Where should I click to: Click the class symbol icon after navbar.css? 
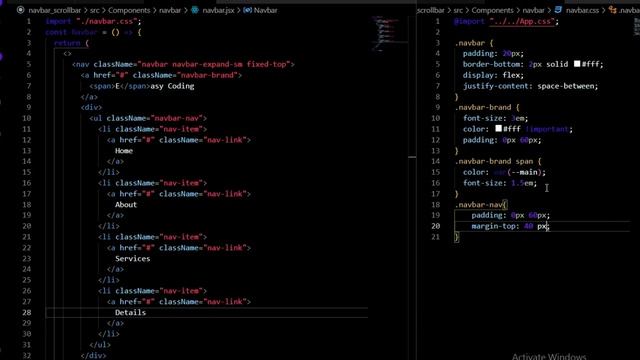(612, 10)
